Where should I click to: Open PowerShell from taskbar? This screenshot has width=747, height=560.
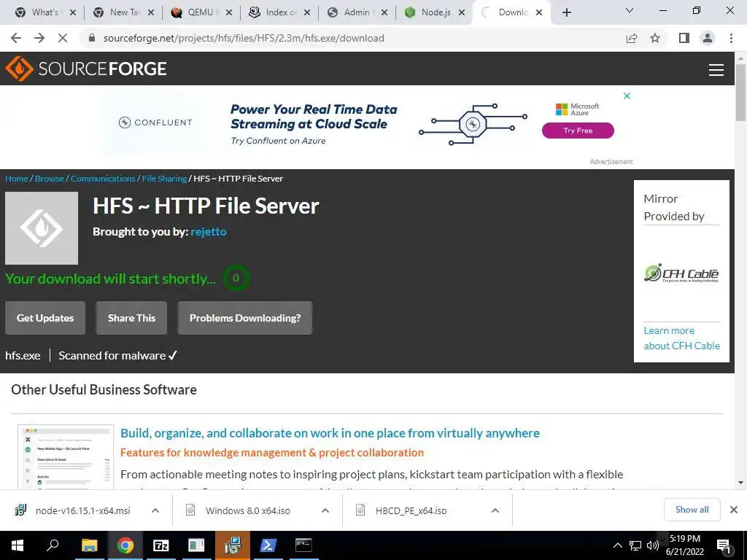[x=268, y=545]
